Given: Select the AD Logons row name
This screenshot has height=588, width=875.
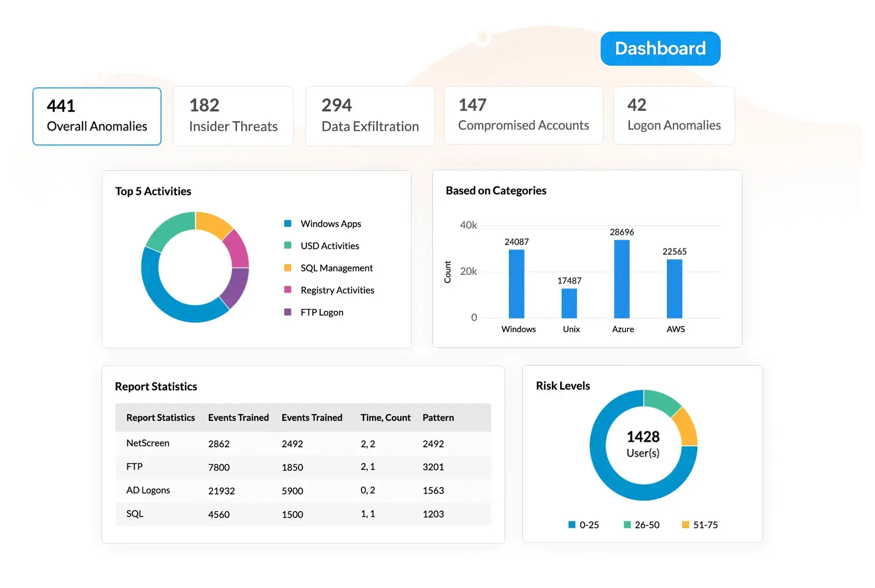Looking at the screenshot, I should (148, 490).
